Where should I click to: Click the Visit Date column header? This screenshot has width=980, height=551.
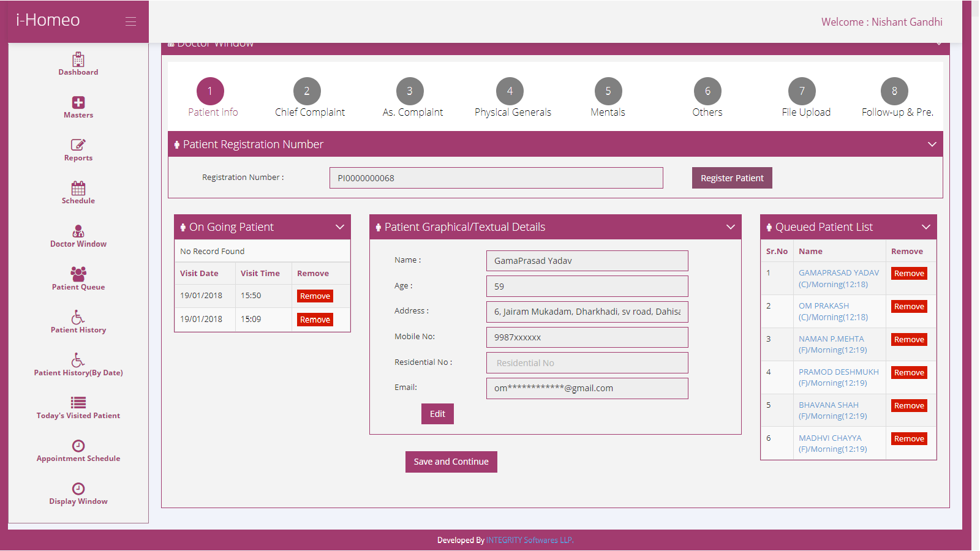tap(199, 274)
